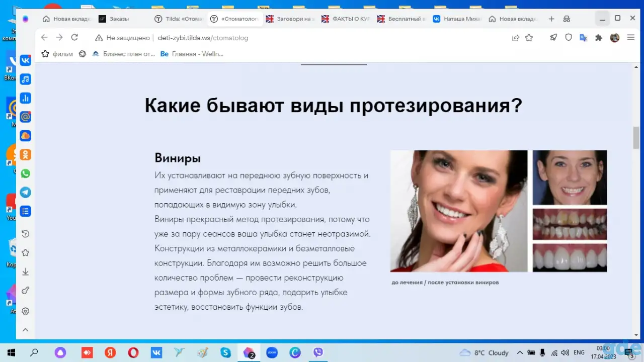Open the shield protection icon
Viewport: 644px width, 362px height.
(569, 38)
